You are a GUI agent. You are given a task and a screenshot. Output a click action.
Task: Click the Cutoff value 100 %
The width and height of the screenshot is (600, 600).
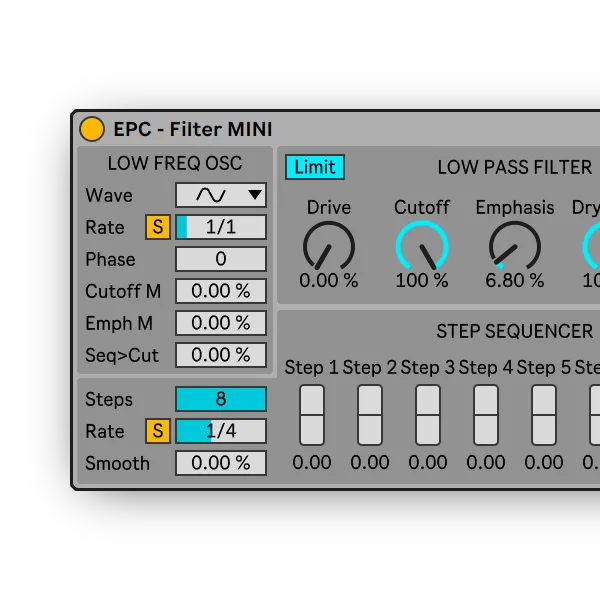pyautogui.click(x=422, y=280)
